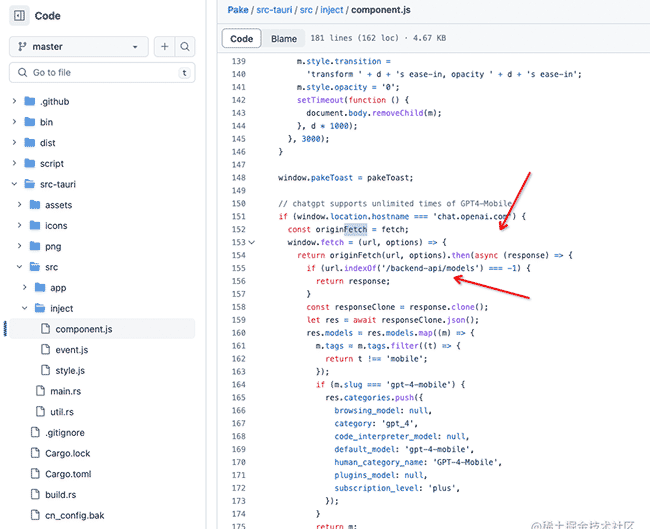Select line number 151
This screenshot has width=650, height=529.
pyautogui.click(x=239, y=216)
